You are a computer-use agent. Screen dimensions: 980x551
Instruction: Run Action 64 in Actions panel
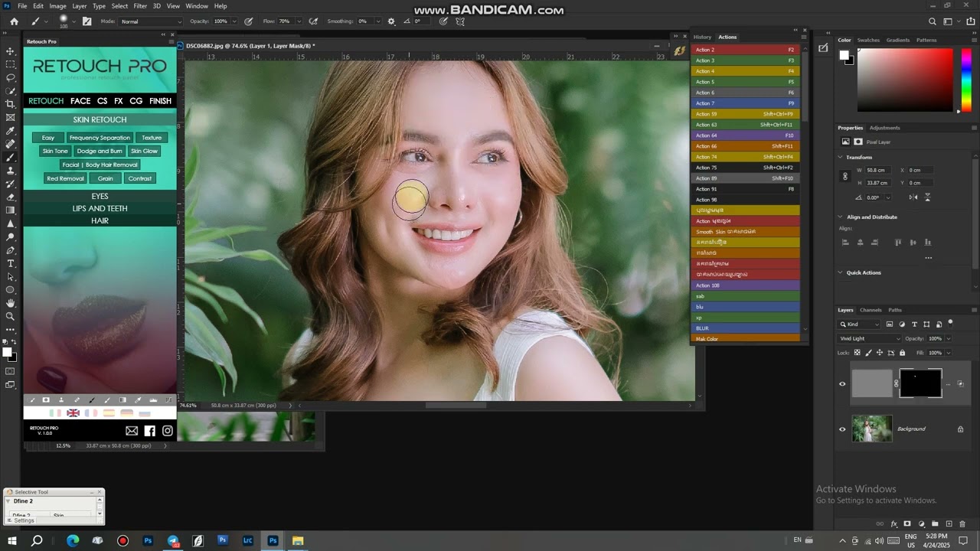click(746, 135)
